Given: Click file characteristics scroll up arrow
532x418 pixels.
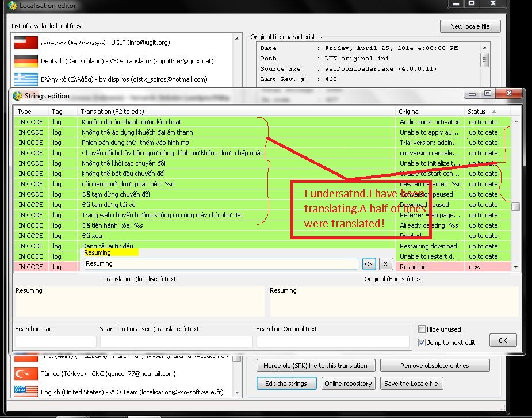Looking at the screenshot, I should click(x=485, y=48).
